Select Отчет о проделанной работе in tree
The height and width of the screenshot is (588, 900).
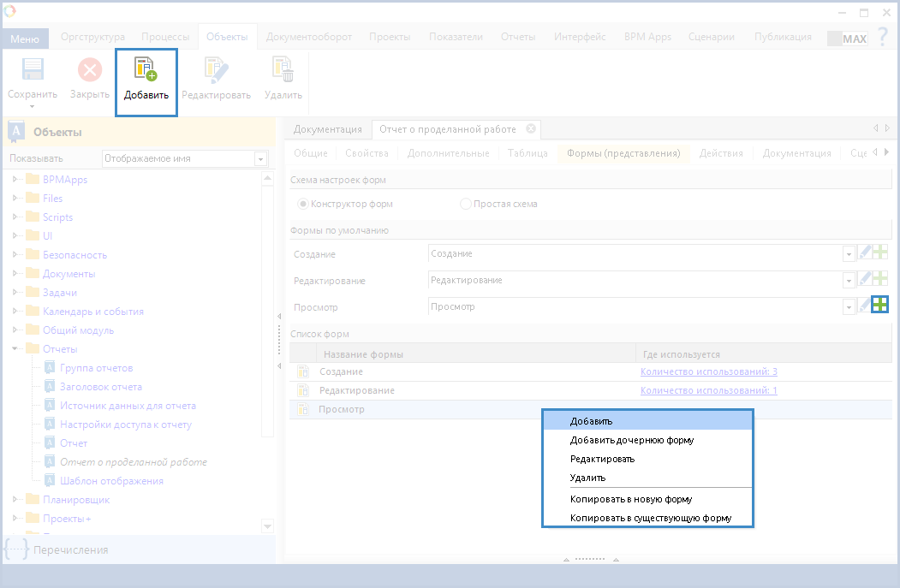(134, 462)
